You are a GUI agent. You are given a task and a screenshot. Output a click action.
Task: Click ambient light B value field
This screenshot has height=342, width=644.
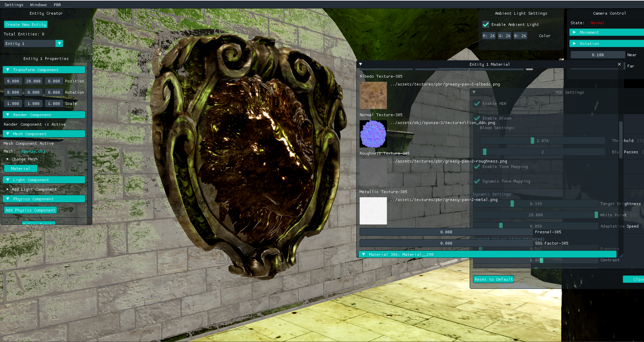coord(520,36)
